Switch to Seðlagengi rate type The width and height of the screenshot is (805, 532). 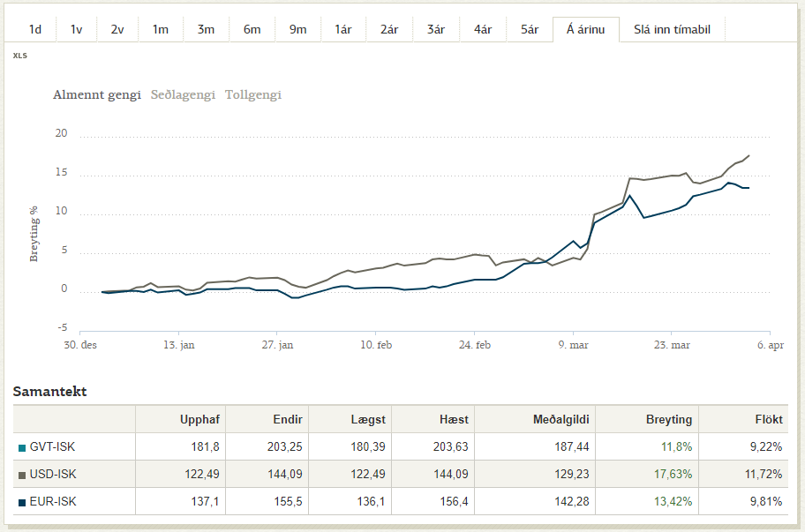coord(183,94)
